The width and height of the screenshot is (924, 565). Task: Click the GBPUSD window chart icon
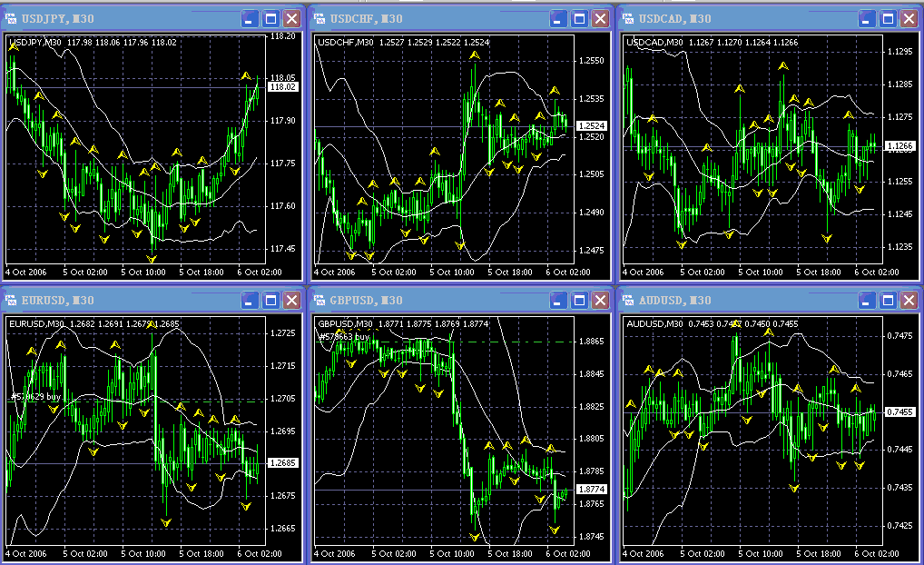click(319, 300)
